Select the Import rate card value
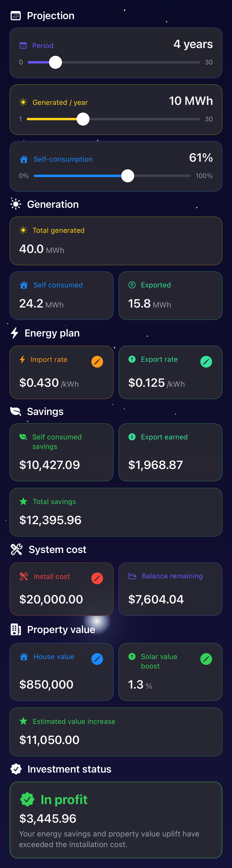This screenshot has width=232, height=868. [49, 383]
